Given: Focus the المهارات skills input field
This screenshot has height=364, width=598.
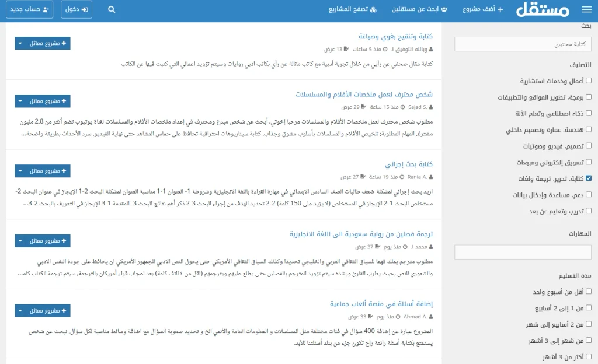Looking at the screenshot, I should pos(523,252).
